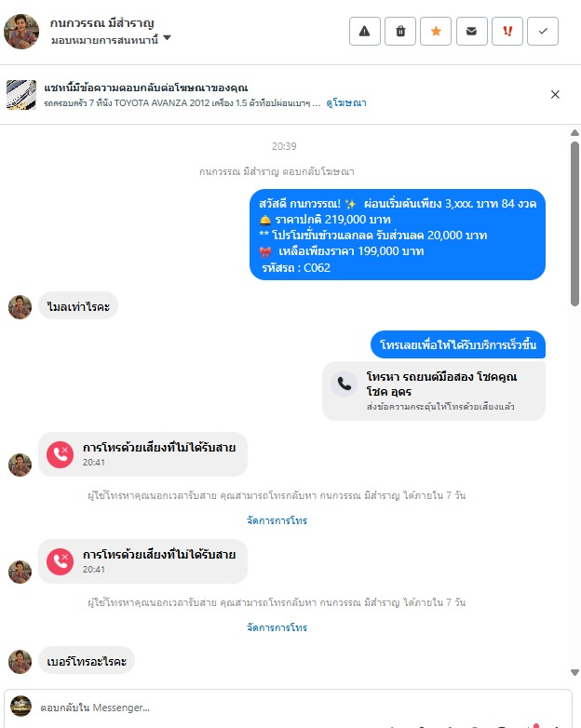
Task: Mark conversation unread with envelope icon
Action: tap(471, 31)
